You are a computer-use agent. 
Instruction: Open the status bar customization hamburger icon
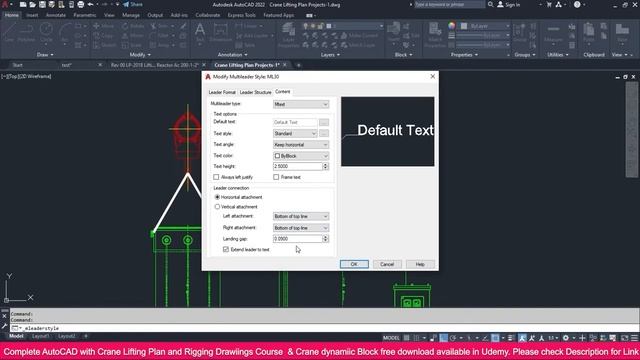click(634, 338)
